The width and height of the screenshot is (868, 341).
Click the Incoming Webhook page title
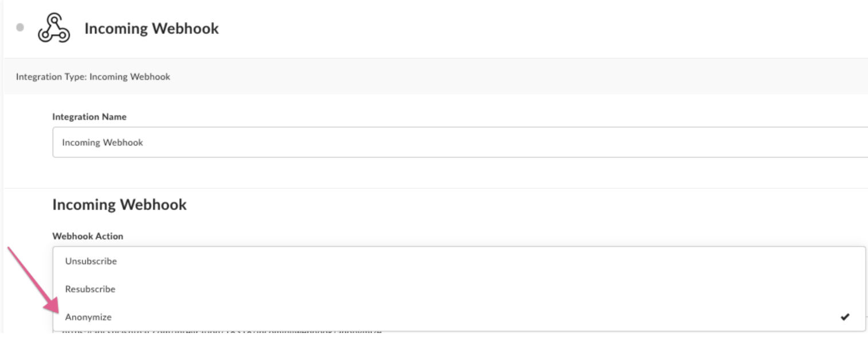[x=152, y=29]
